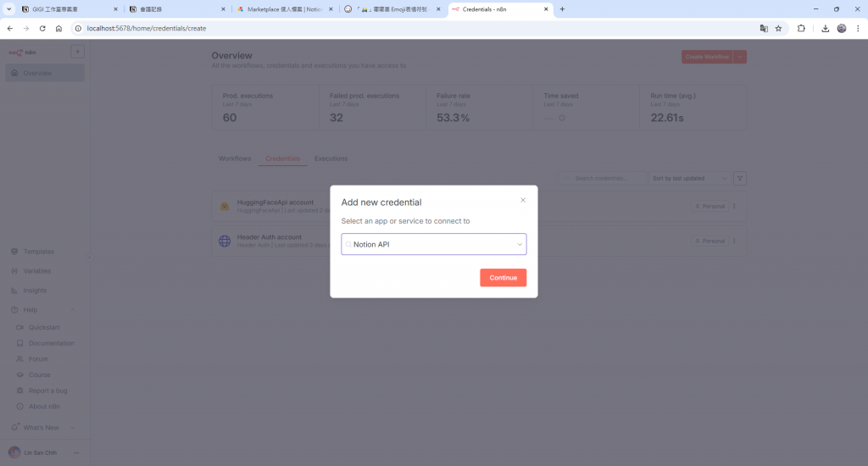Switch to the Marketplace Notion browser tab

tap(285, 8)
